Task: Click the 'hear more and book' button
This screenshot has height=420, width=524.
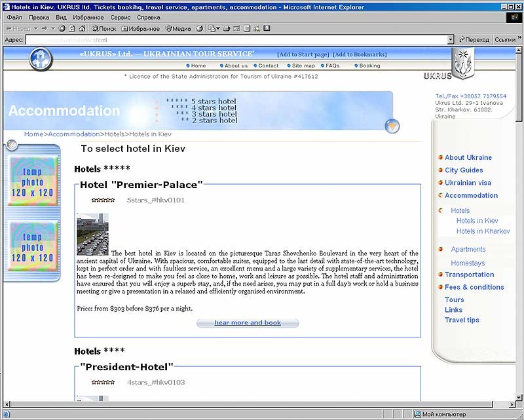Action: (248, 323)
